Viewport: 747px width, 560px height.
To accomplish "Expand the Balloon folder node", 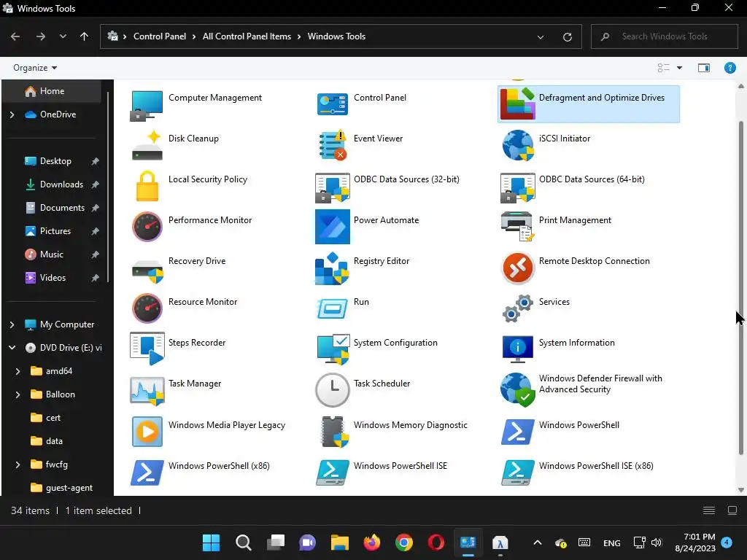I will [x=18, y=394].
